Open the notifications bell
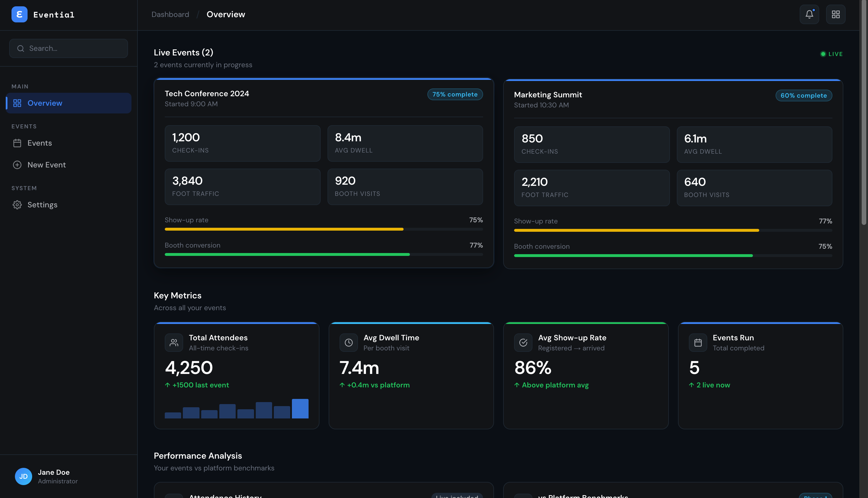This screenshot has height=498, width=868. 809,14
